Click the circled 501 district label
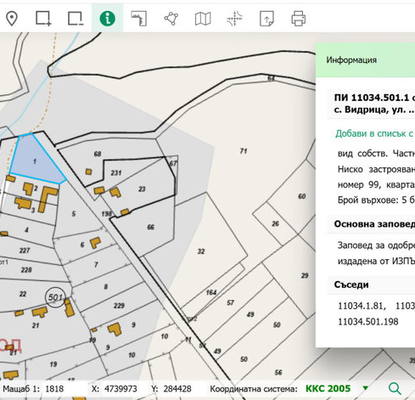 click(x=55, y=297)
